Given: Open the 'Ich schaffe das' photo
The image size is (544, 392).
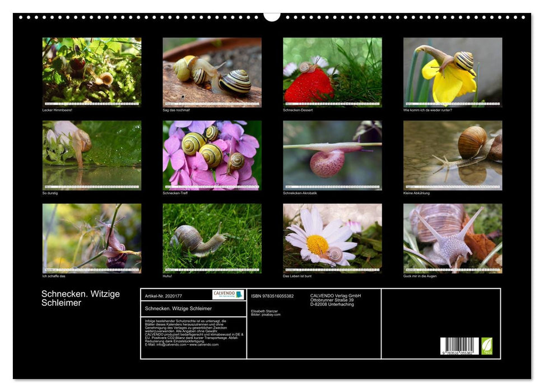Looking at the screenshot, I should 92,238.
